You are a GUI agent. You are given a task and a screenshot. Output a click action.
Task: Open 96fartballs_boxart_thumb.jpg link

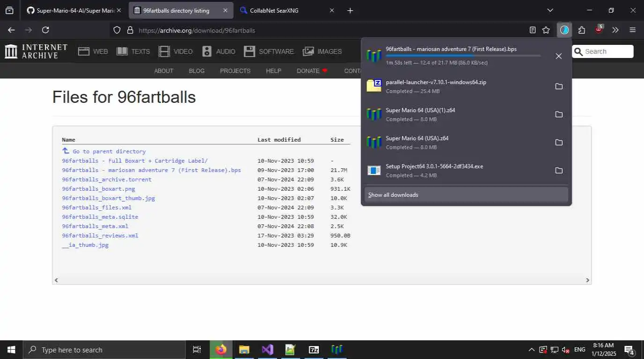[108, 198]
